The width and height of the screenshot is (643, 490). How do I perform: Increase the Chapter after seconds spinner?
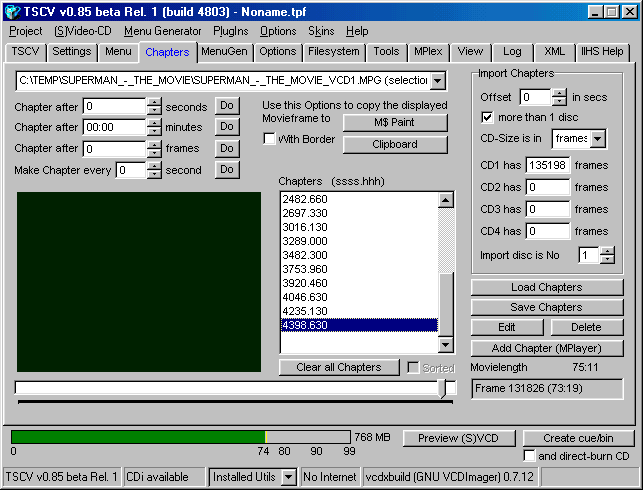153,102
